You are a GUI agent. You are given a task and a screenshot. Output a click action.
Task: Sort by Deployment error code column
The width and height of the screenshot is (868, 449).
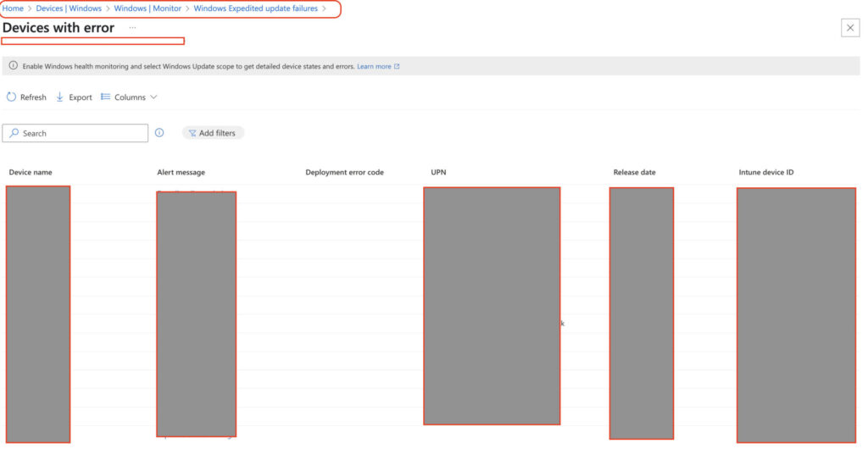[x=344, y=173]
